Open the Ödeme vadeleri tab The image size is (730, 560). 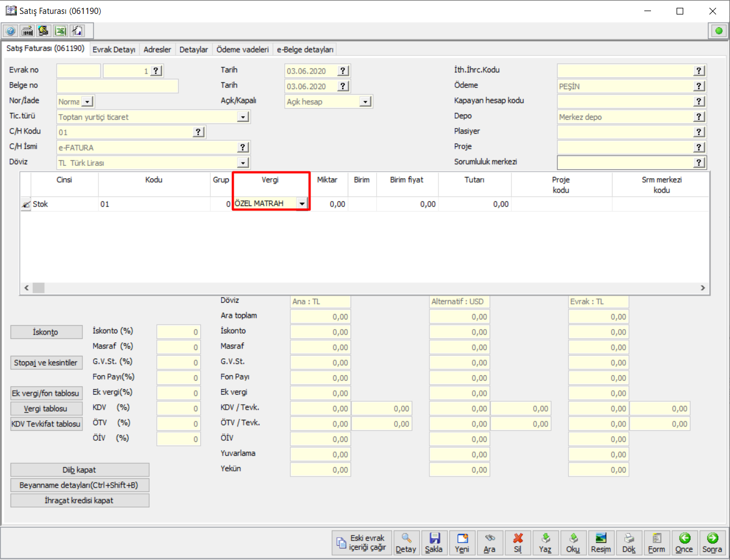coord(242,50)
